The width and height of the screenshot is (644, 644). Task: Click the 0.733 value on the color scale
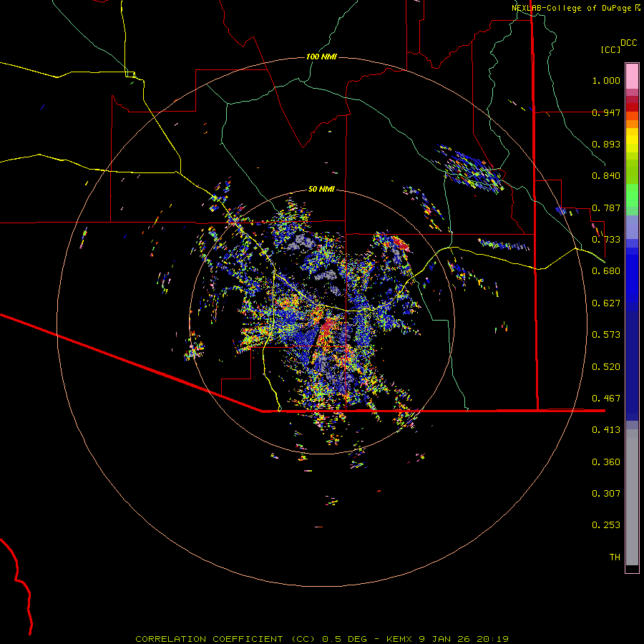coord(606,240)
